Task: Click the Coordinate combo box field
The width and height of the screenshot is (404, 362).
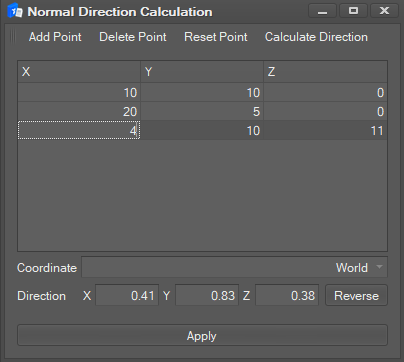Action: (234, 267)
